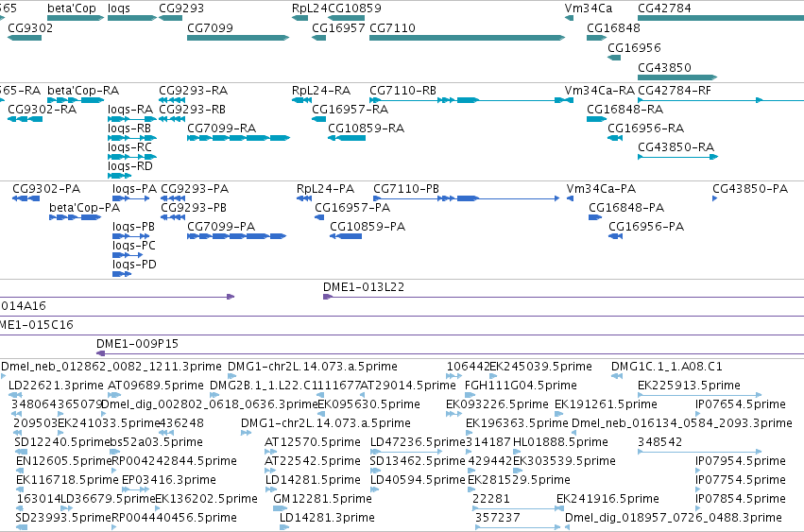Click the DME1-009P15 BAC clone label
Screen dimensions: 804x532
[x=137, y=344]
